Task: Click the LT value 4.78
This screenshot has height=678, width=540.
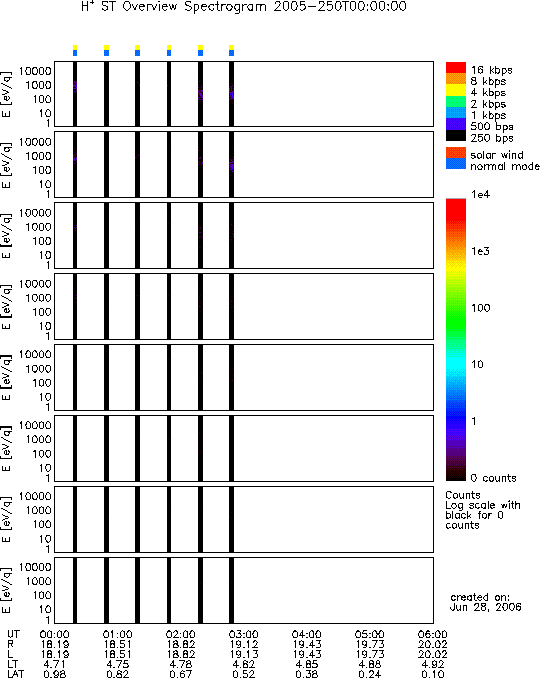Action: point(181,664)
